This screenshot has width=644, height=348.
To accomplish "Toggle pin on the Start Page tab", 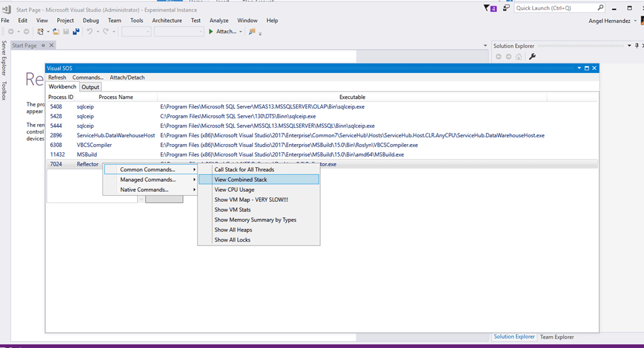I will coord(43,46).
